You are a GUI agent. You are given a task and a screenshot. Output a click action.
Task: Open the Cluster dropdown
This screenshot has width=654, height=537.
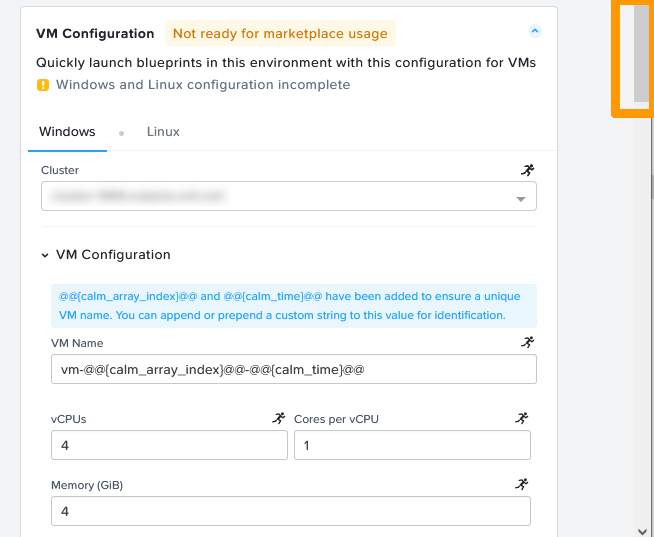click(289, 196)
